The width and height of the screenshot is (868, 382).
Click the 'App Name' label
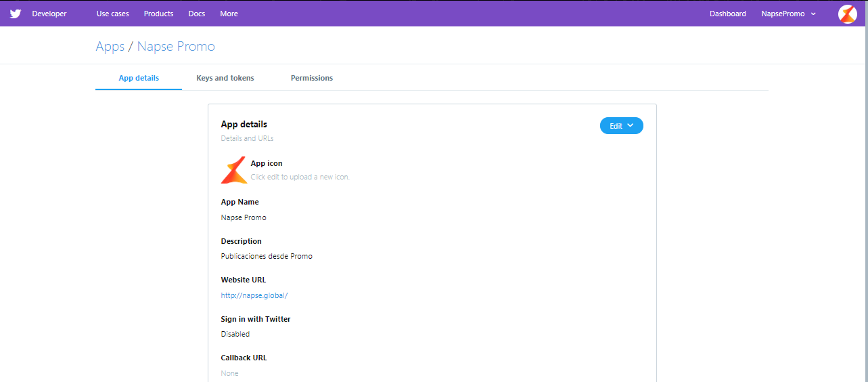click(x=240, y=202)
